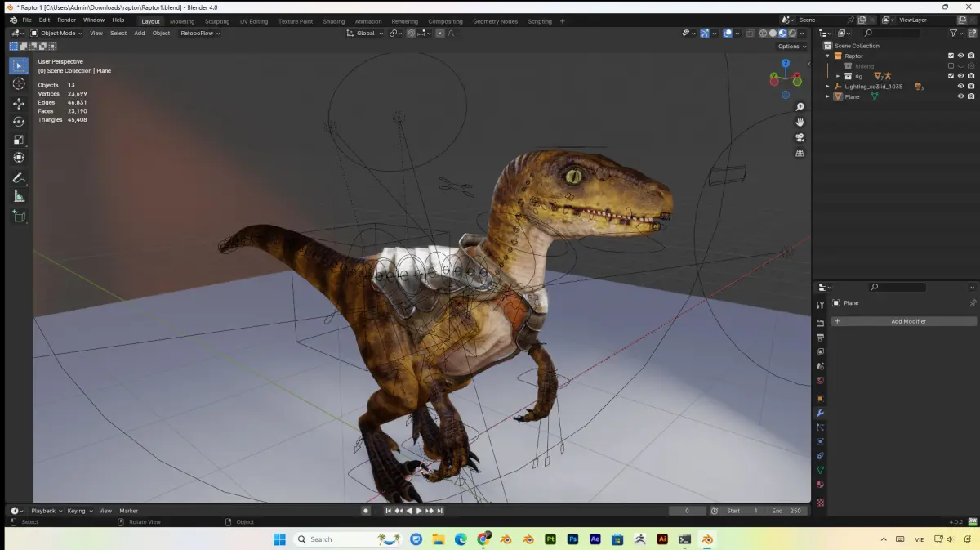Click the pan view hand icon
The image size is (980, 550).
coord(800,122)
